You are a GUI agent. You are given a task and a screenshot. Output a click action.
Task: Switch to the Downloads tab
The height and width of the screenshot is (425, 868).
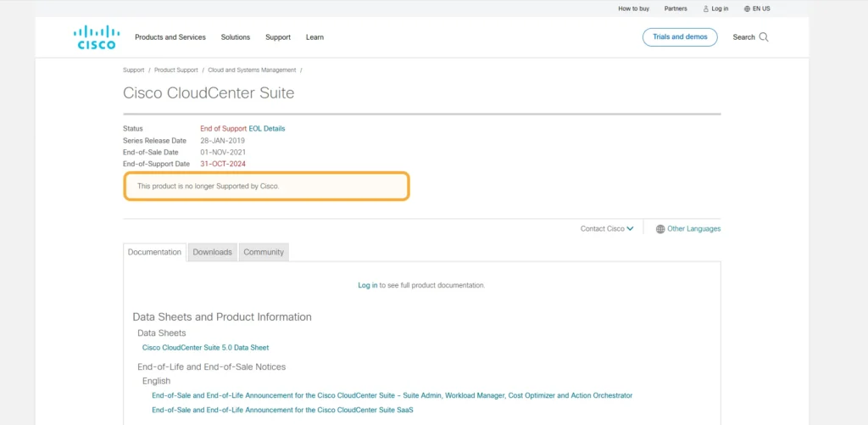click(x=213, y=252)
